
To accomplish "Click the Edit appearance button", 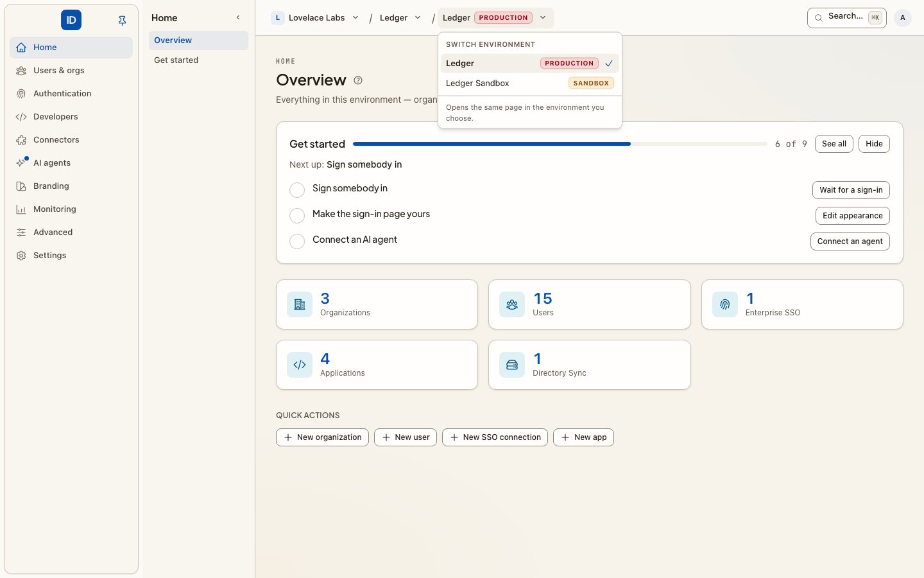I will (x=853, y=216).
